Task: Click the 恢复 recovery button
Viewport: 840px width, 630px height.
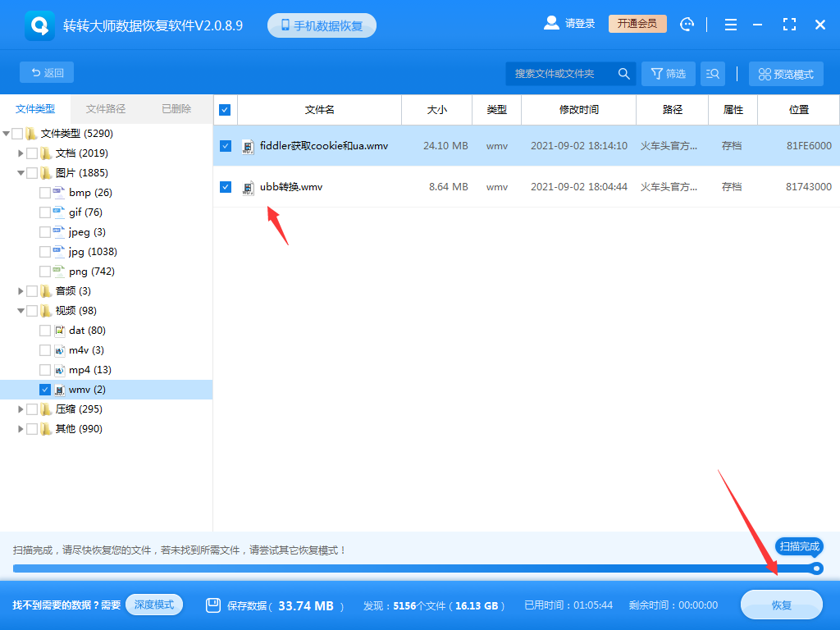Action: [x=780, y=605]
